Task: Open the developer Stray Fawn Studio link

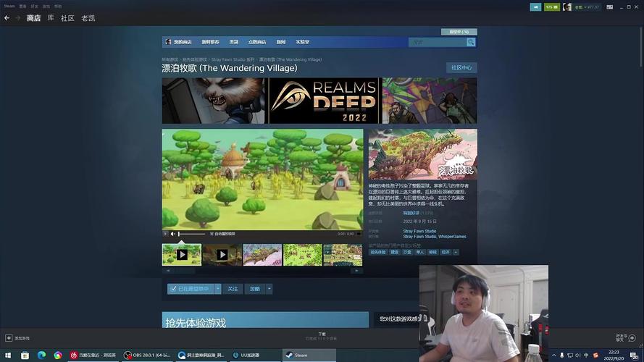Action: [419, 231]
